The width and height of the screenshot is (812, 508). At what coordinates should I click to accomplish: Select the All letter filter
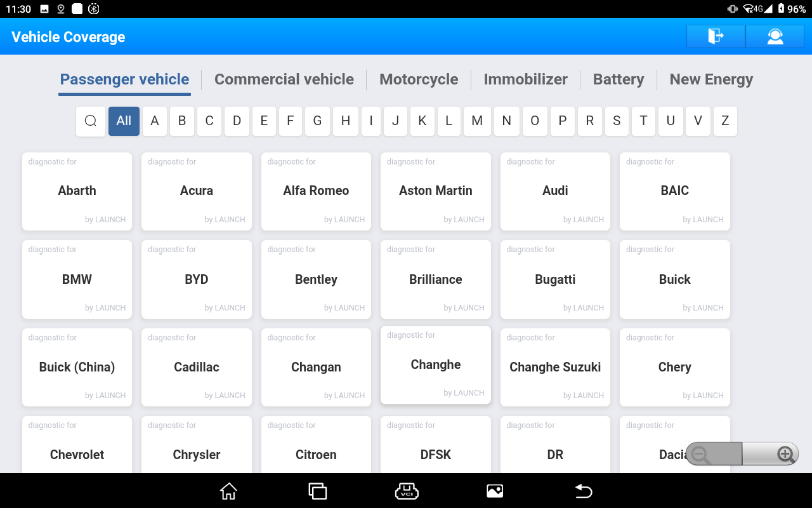(x=124, y=121)
